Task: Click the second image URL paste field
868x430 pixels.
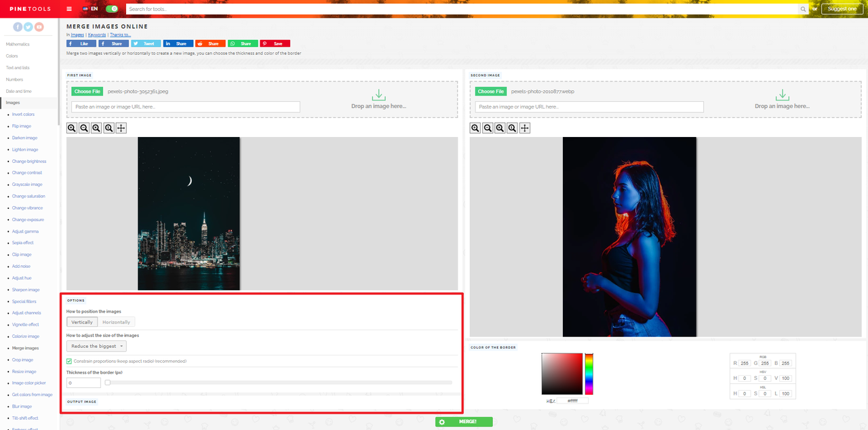Action: [x=589, y=106]
